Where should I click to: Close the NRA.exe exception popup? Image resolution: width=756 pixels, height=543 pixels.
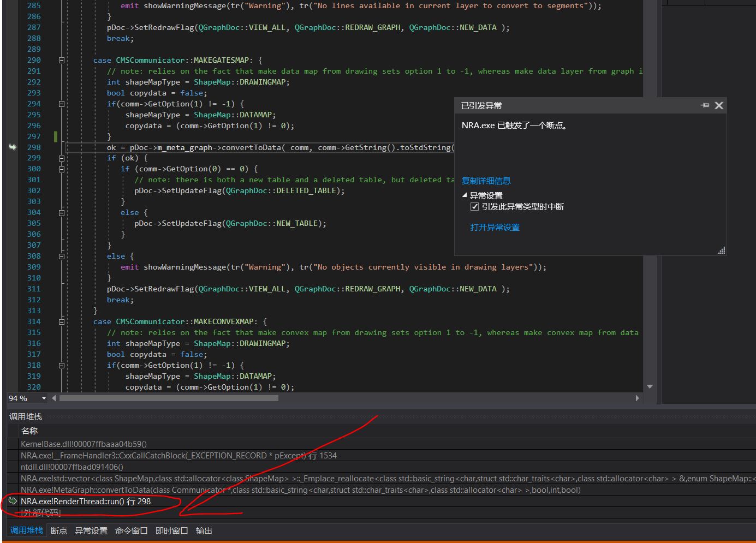(x=719, y=105)
